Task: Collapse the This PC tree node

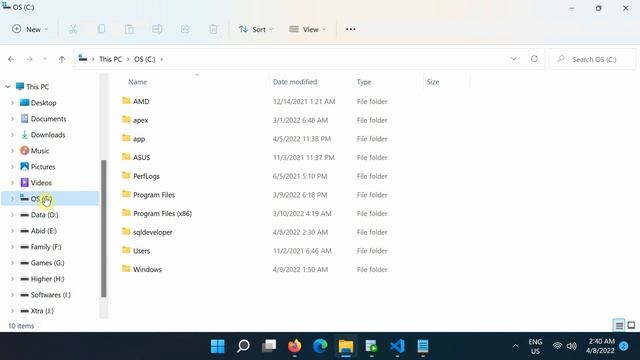Action: 8,87
